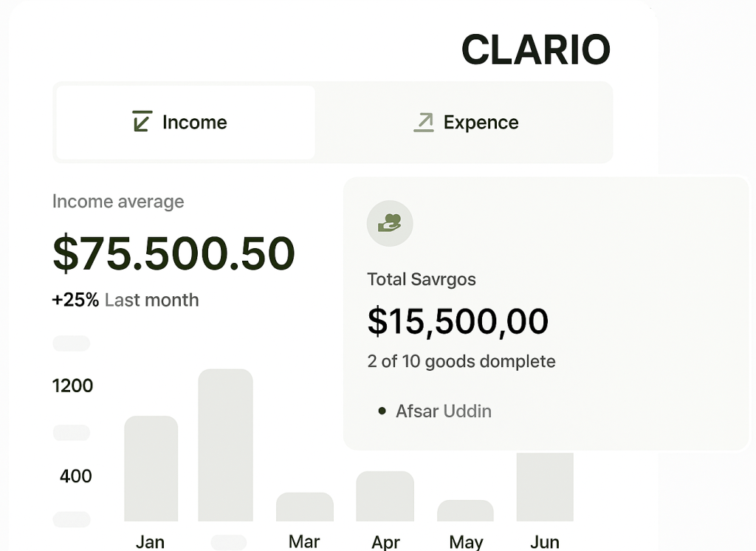Screen dimensions: 756x551
Task: Click the Mar bar in chart
Action: click(x=304, y=507)
